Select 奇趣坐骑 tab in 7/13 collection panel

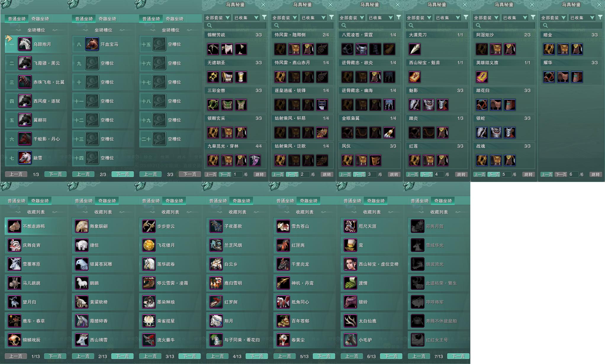point(443,201)
